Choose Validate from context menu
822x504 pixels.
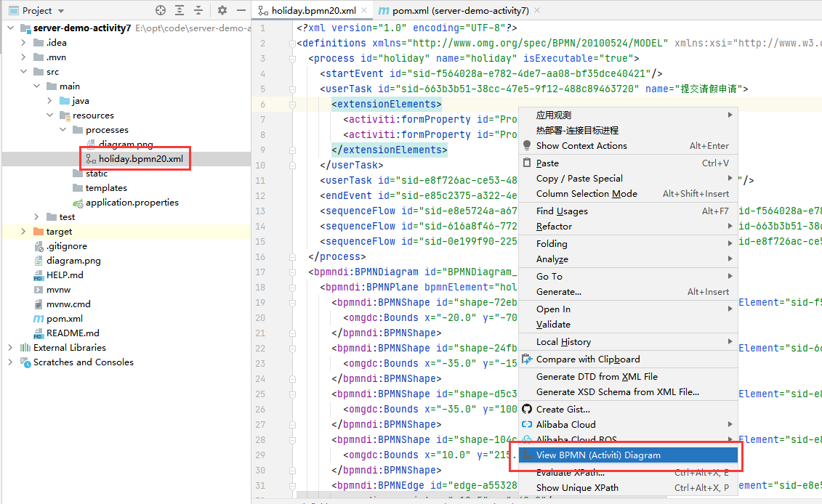628,325
